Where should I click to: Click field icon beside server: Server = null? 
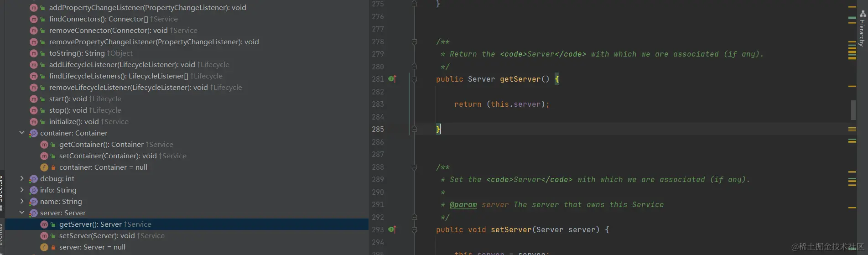44,247
